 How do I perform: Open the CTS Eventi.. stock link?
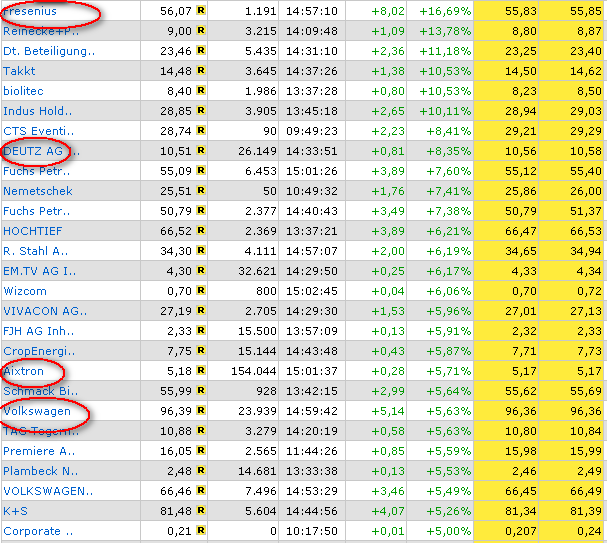pos(38,131)
